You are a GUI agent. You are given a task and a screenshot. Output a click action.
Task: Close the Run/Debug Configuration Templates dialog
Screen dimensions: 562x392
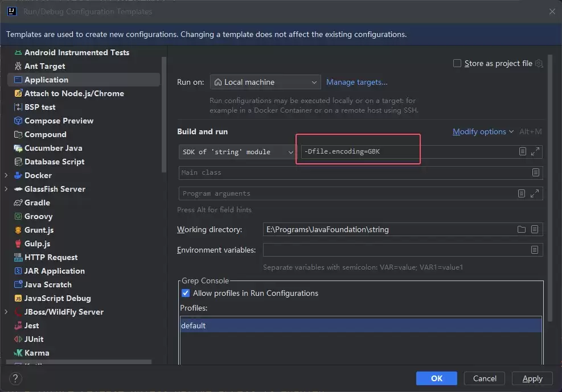pos(552,11)
